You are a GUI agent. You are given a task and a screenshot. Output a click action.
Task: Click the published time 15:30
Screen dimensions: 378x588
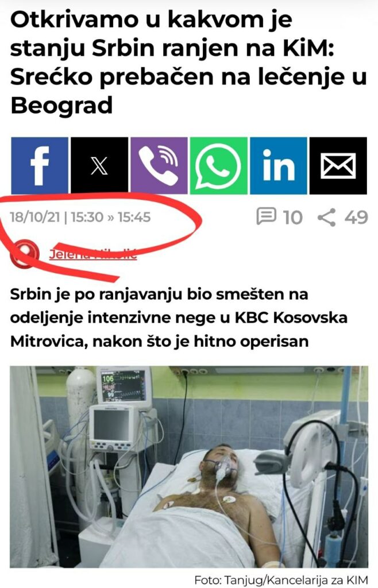coord(87,217)
